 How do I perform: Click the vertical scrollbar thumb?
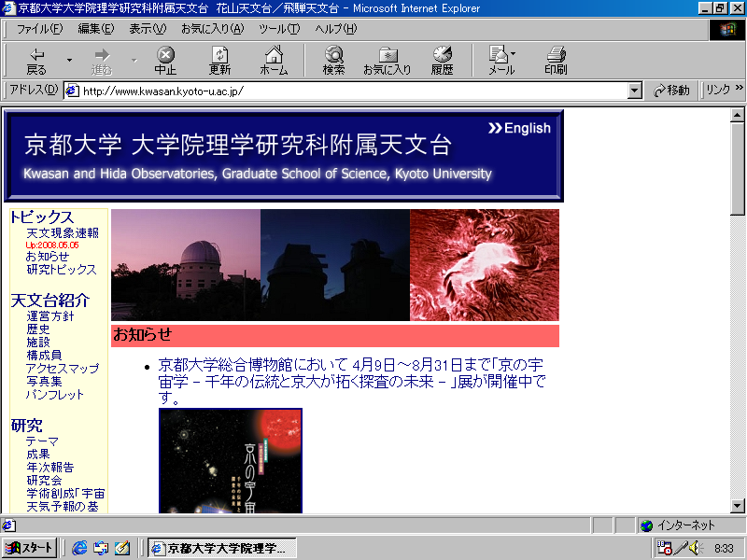click(x=738, y=169)
